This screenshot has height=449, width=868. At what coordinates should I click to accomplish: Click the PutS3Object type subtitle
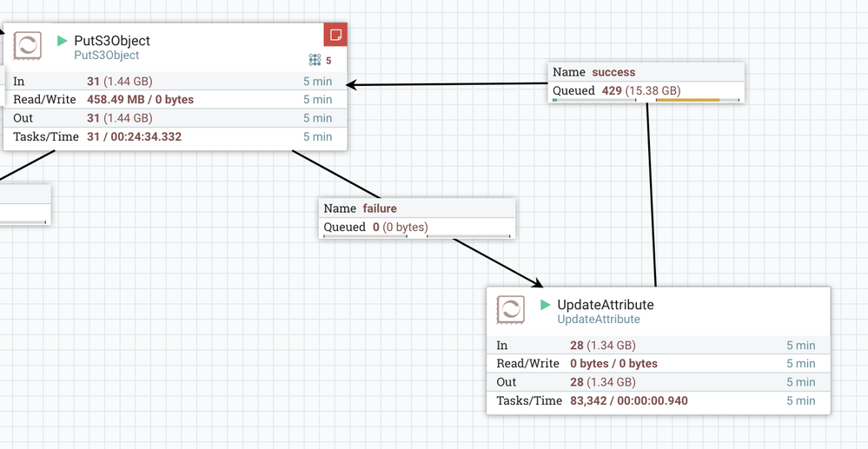click(x=107, y=56)
